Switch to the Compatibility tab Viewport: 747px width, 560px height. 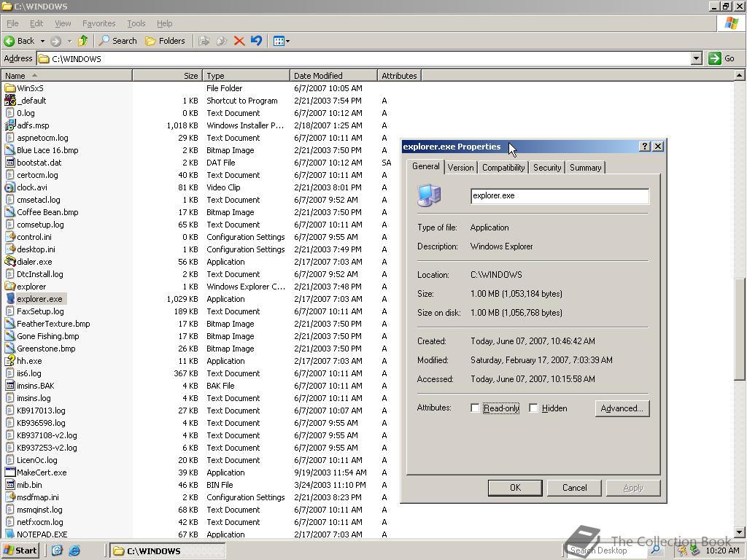click(x=503, y=168)
